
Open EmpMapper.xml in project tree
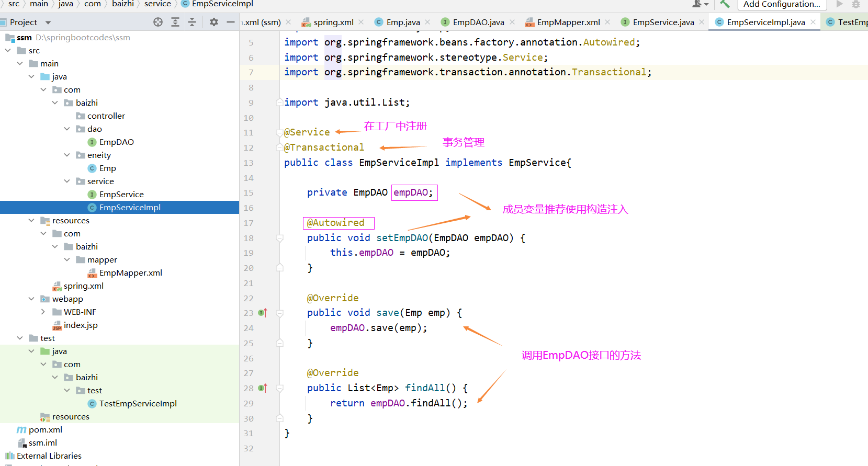coord(130,273)
